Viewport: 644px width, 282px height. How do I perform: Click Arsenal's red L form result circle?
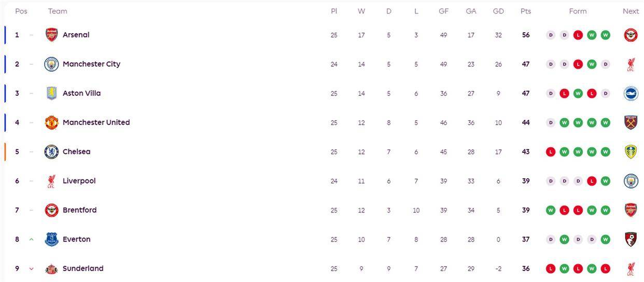pos(578,35)
